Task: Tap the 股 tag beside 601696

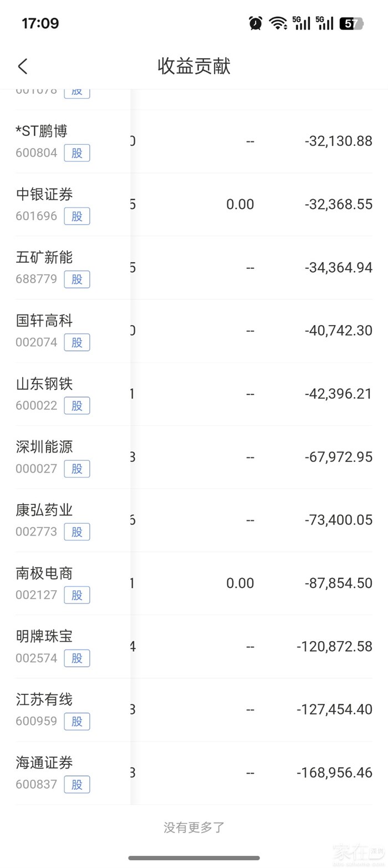Action: 76,216
